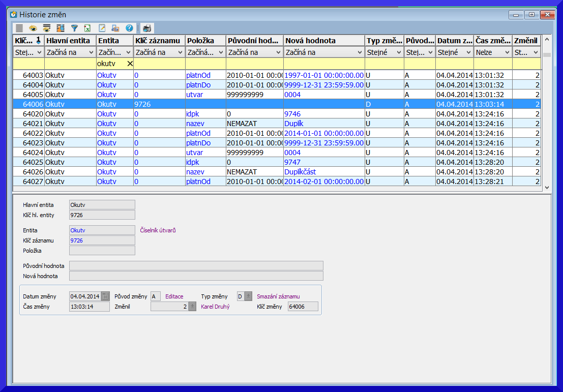Image resolution: width=563 pixels, height=392 pixels.
Task: Clear the 'okutv' Entita filter with X
Action: pyautogui.click(x=129, y=64)
